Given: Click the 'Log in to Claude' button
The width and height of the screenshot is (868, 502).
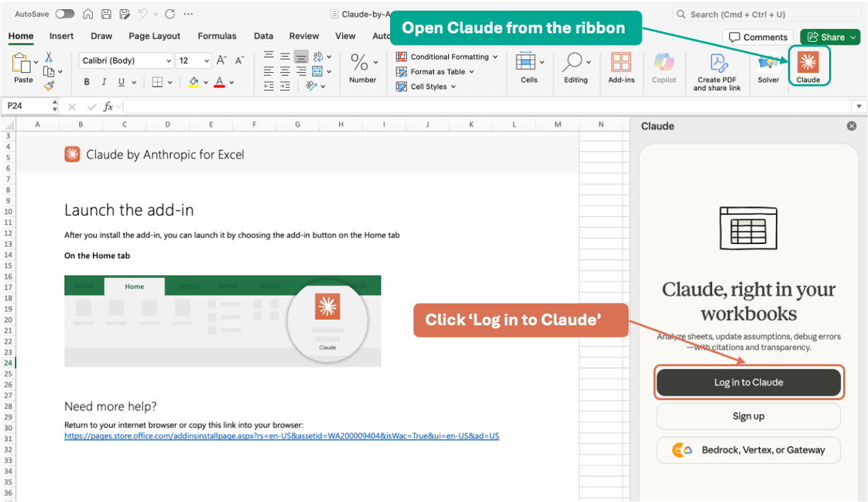Looking at the screenshot, I should [748, 381].
